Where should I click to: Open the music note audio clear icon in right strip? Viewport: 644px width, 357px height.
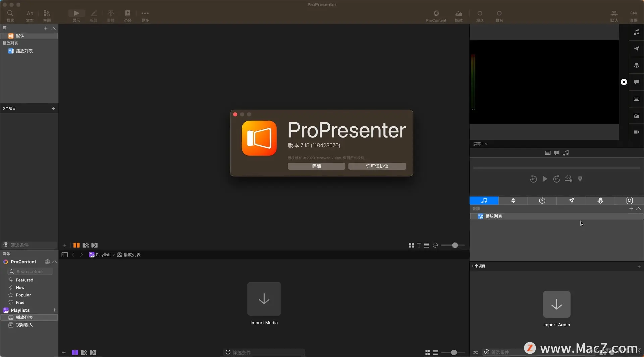click(636, 32)
